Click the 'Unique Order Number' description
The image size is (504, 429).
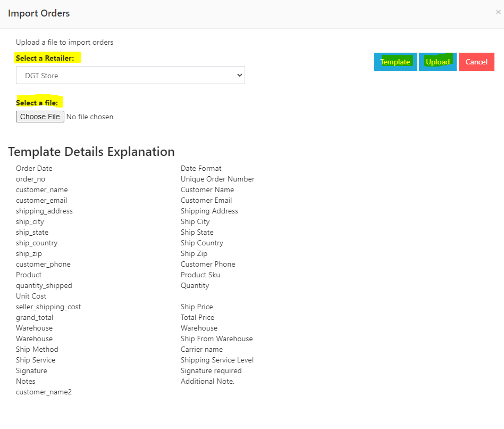click(x=217, y=179)
